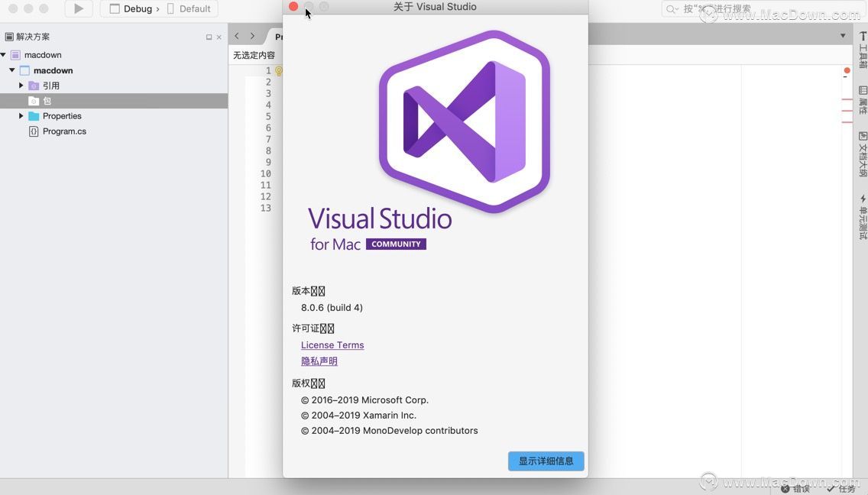The image size is (868, 495).
Task: Click the Run (play) button
Action: 79,8
